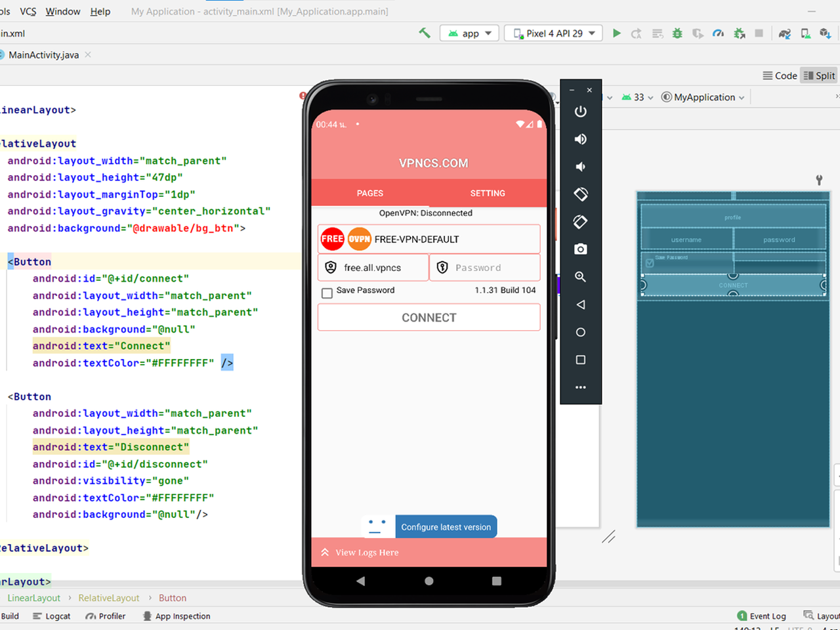Open the App Inspection tool window
This screenshot has width=840, height=630.
point(177,616)
